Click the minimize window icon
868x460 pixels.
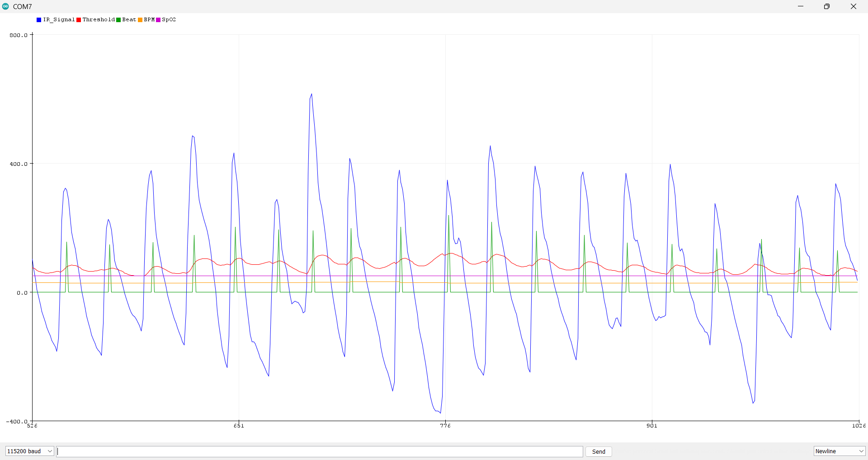[801, 6]
